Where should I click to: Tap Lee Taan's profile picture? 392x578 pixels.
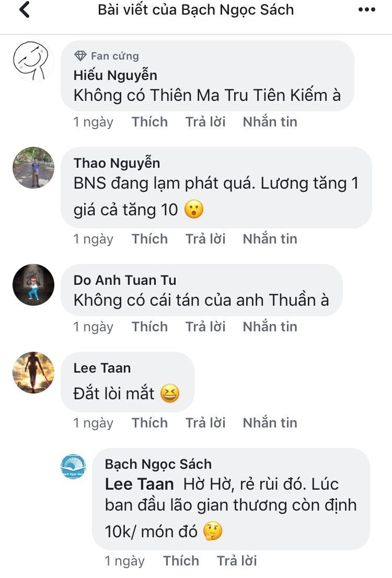pos(33,372)
